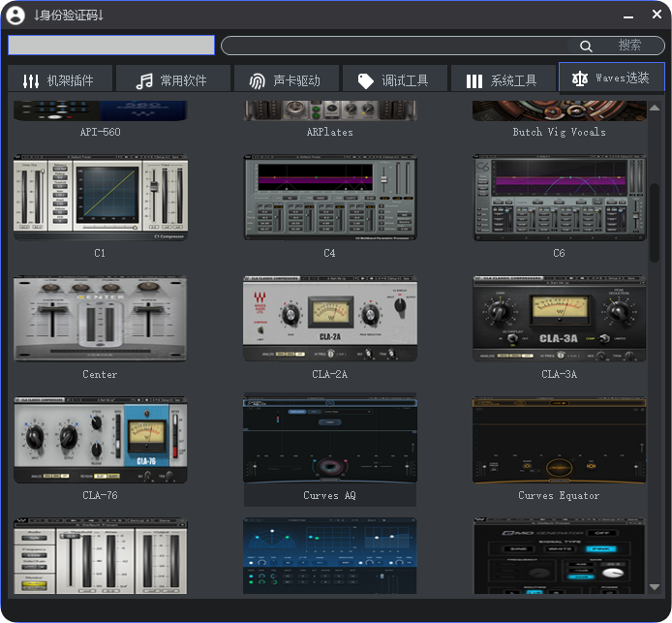The width and height of the screenshot is (672, 623).
Task: Click the Center label text
Action: (100, 374)
